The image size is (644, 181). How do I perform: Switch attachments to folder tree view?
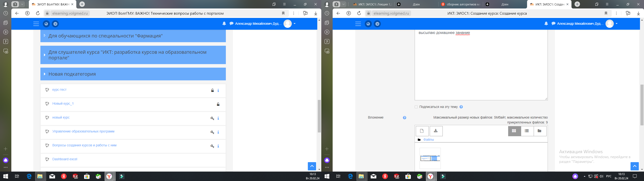click(540, 131)
